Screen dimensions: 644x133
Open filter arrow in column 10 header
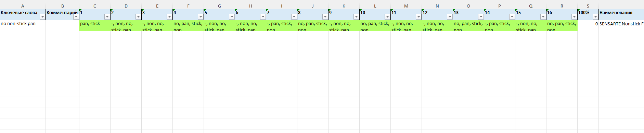(387, 17)
